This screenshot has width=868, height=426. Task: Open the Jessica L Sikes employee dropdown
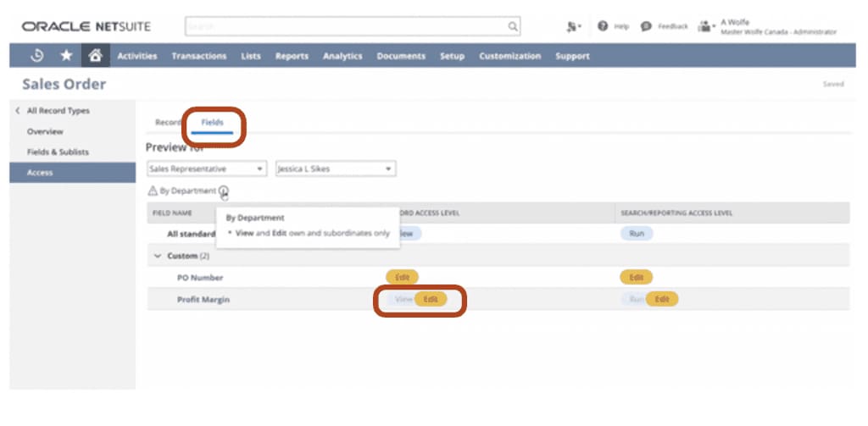336,169
